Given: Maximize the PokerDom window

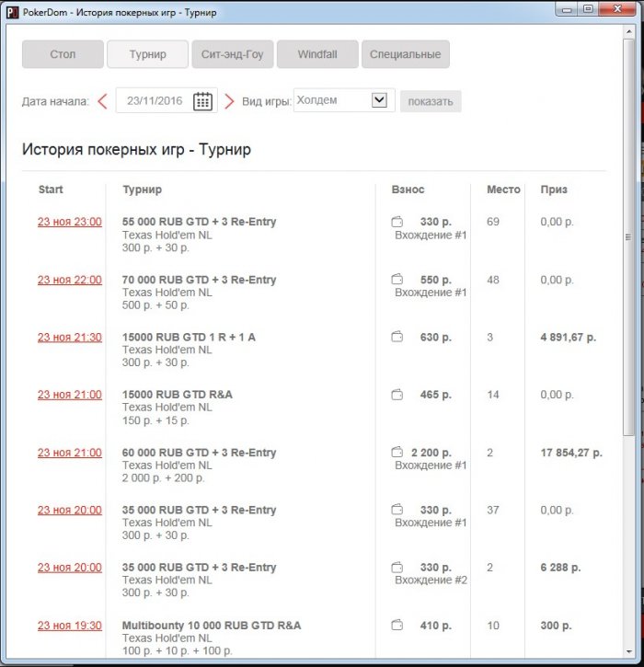Looking at the screenshot, I should [588, 8].
